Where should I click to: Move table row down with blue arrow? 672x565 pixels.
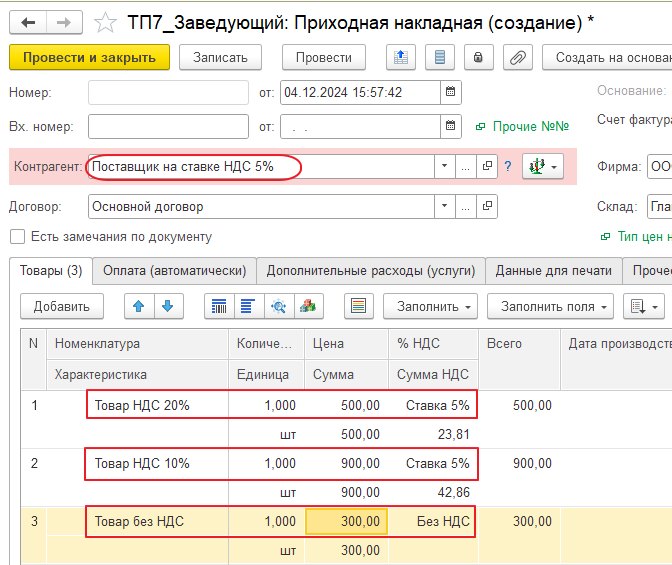pyautogui.click(x=168, y=306)
